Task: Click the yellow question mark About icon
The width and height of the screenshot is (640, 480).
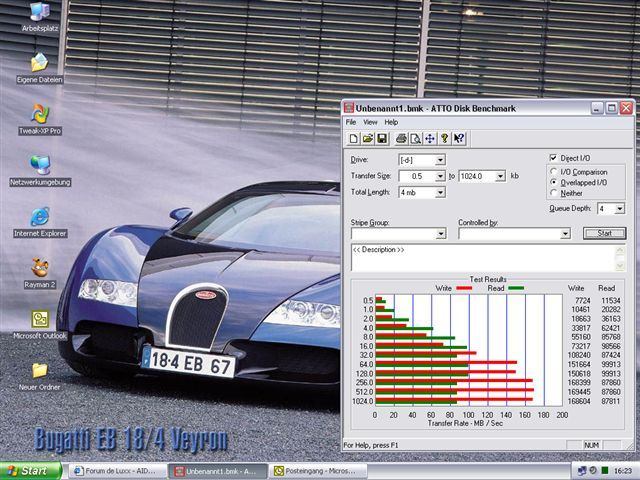Action: coord(444,139)
